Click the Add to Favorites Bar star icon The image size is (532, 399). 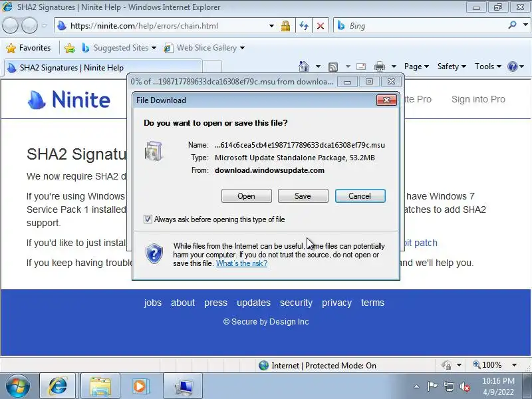[x=70, y=48]
